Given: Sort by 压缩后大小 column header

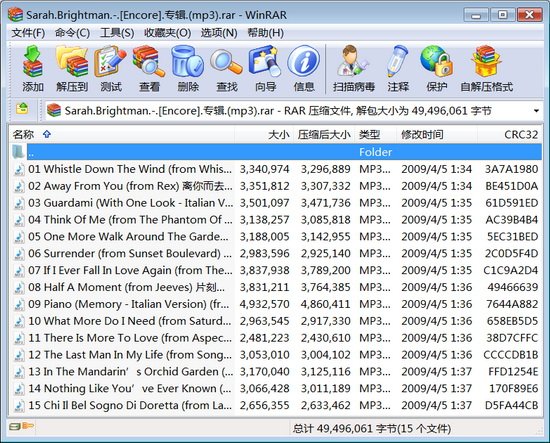Looking at the screenshot, I should pyautogui.click(x=323, y=134).
